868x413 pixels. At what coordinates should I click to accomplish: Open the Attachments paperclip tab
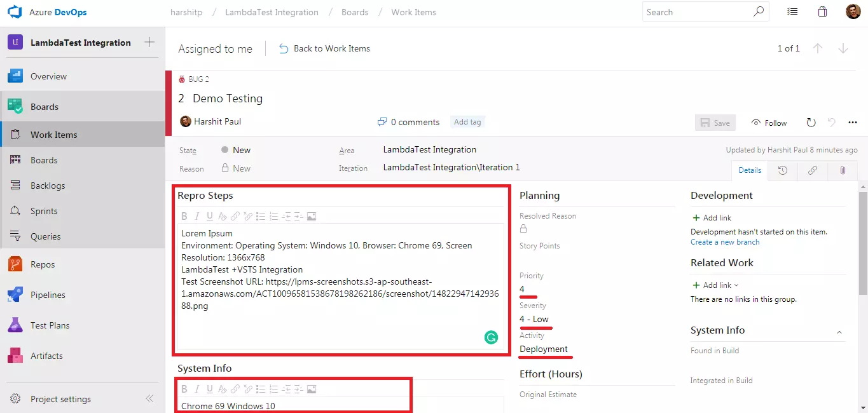click(842, 170)
